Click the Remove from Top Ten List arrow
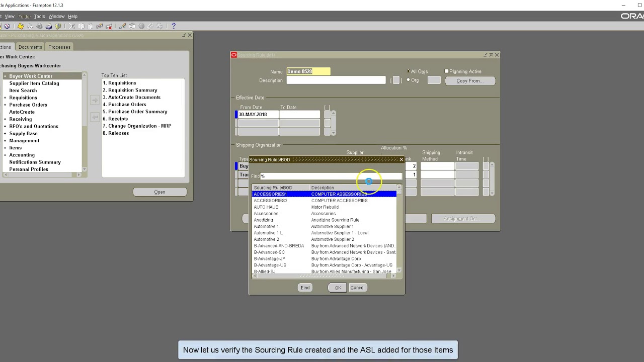 (x=95, y=117)
